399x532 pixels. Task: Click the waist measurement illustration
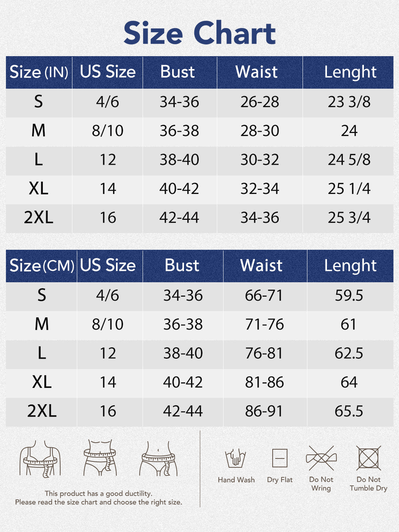[x=100, y=457]
